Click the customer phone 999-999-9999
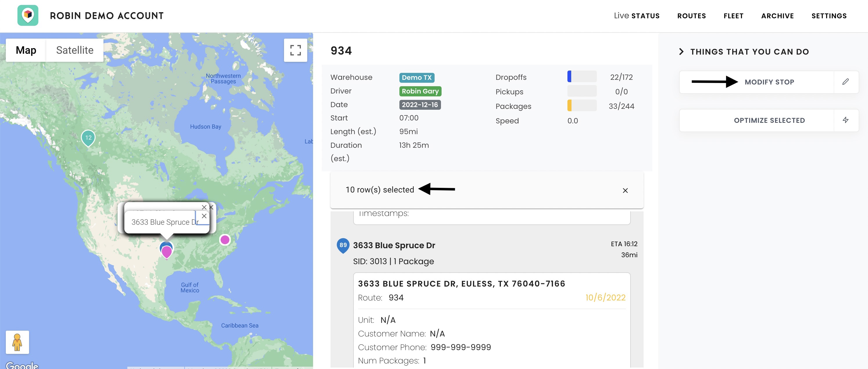This screenshot has width=868, height=369. (461, 347)
